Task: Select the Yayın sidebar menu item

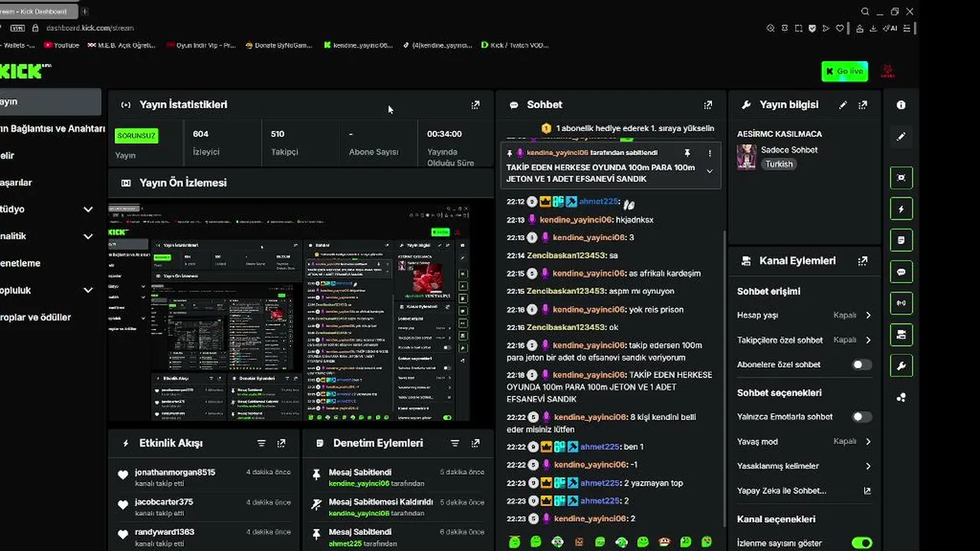Action: pyautogui.click(x=50, y=102)
